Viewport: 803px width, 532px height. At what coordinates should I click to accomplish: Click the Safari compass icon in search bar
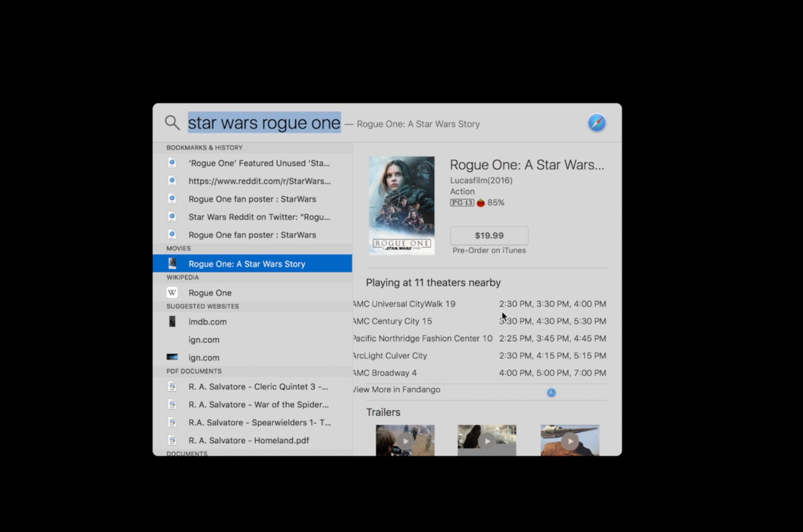click(597, 123)
